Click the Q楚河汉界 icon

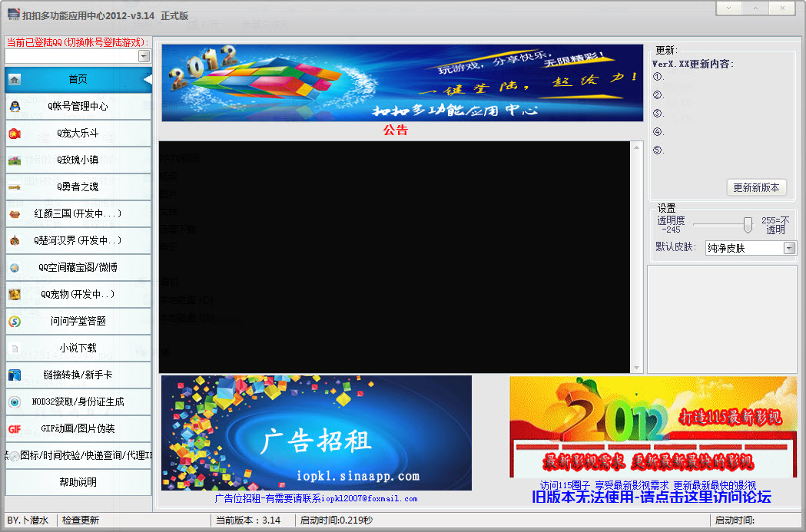pos(15,241)
